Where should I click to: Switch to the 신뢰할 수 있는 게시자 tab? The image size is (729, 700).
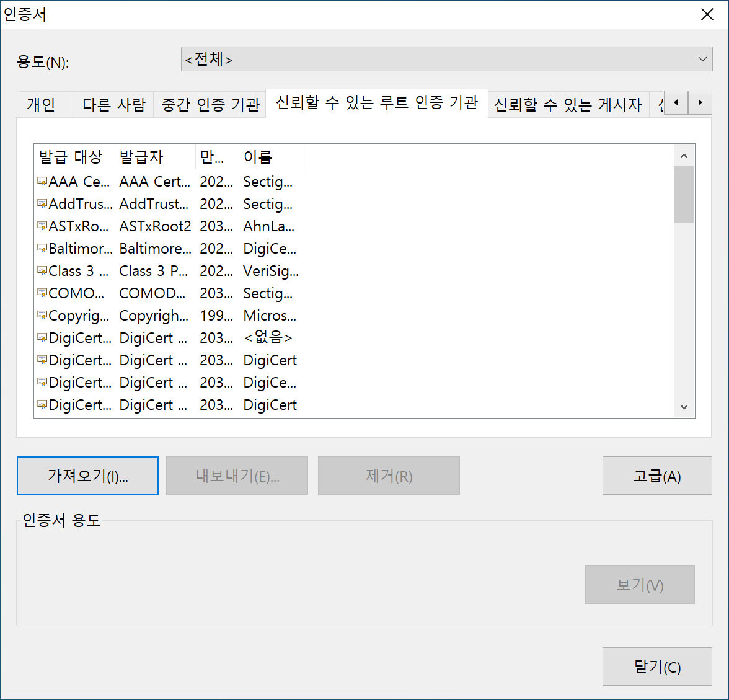[567, 105]
